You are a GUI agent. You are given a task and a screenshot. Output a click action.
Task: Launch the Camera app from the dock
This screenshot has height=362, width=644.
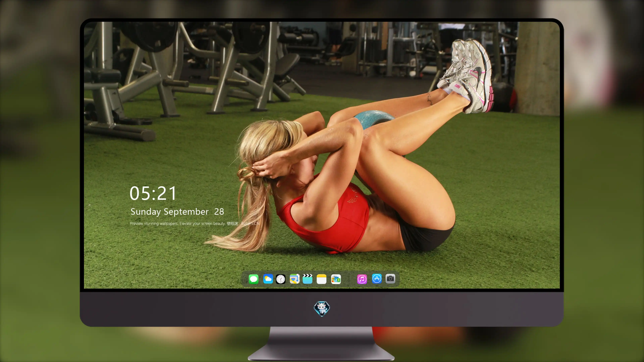click(390, 279)
